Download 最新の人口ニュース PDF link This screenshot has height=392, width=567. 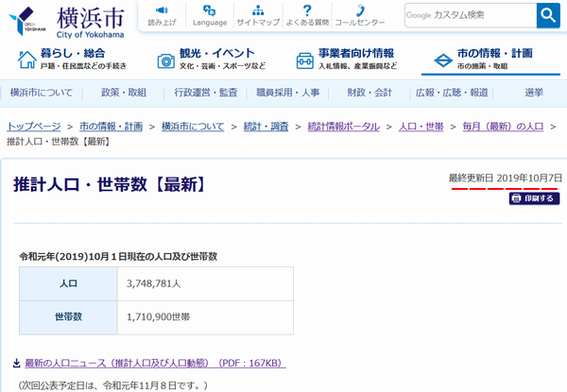pyautogui.click(x=155, y=363)
